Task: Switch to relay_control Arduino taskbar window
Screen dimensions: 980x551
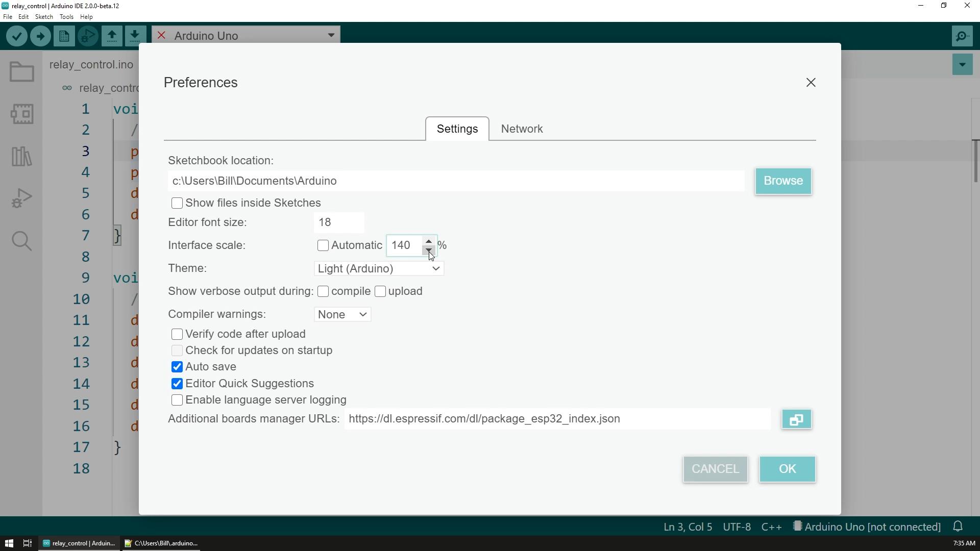Action: click(x=79, y=543)
